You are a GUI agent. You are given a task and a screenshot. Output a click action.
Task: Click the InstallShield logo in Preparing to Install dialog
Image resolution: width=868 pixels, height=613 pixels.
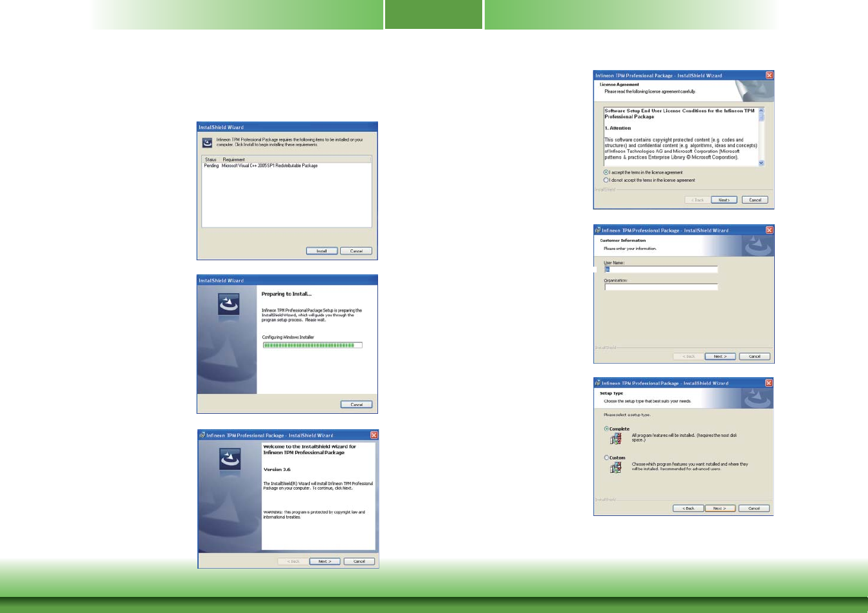[x=229, y=303]
